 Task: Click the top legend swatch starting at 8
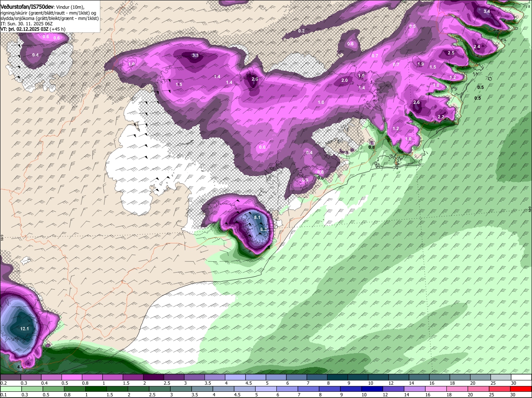point(337,377)
